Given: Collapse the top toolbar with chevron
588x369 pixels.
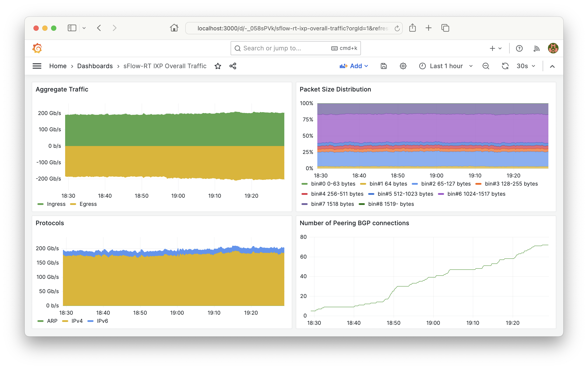Looking at the screenshot, I should tap(552, 66).
